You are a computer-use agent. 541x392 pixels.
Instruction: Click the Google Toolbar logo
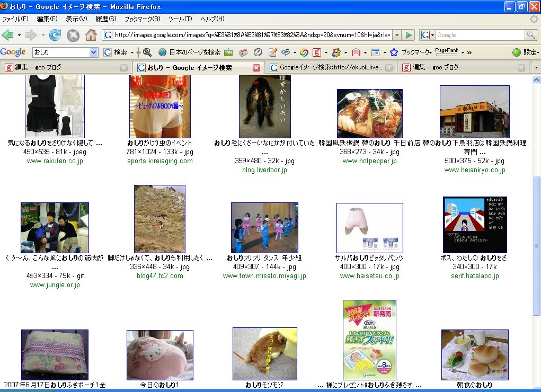13,52
